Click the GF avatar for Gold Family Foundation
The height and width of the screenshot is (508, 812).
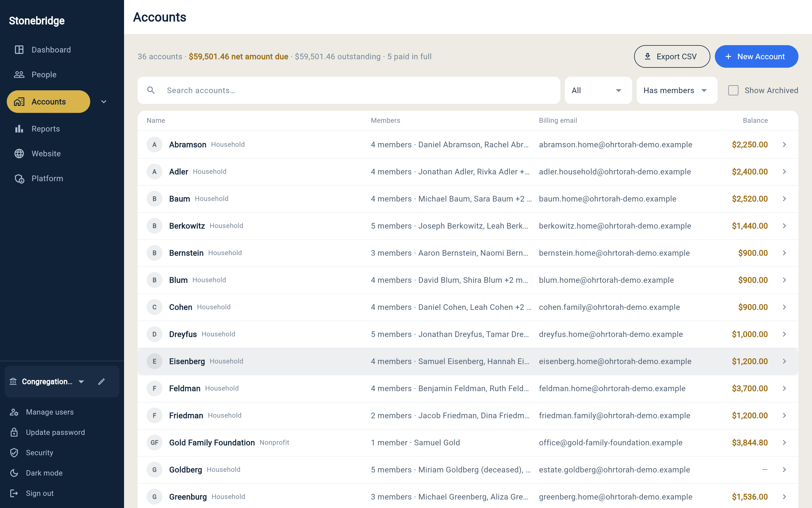pyautogui.click(x=154, y=443)
